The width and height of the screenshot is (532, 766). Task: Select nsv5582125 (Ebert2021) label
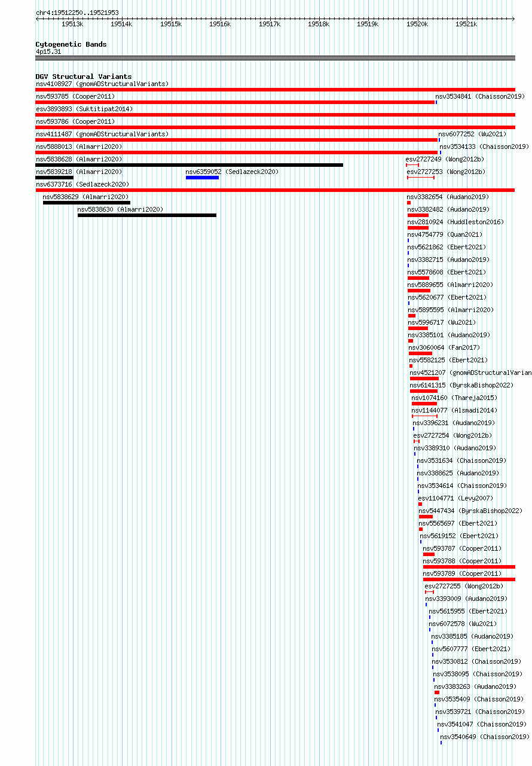[449, 360]
